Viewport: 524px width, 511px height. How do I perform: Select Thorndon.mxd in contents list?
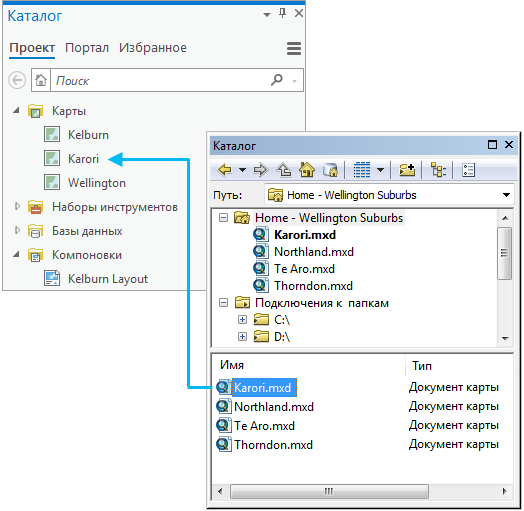(x=273, y=445)
